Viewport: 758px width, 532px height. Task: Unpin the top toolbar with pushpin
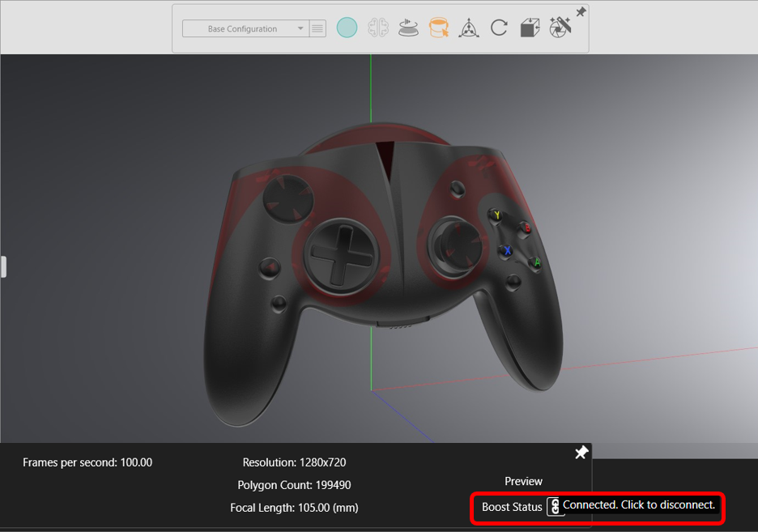tap(581, 12)
